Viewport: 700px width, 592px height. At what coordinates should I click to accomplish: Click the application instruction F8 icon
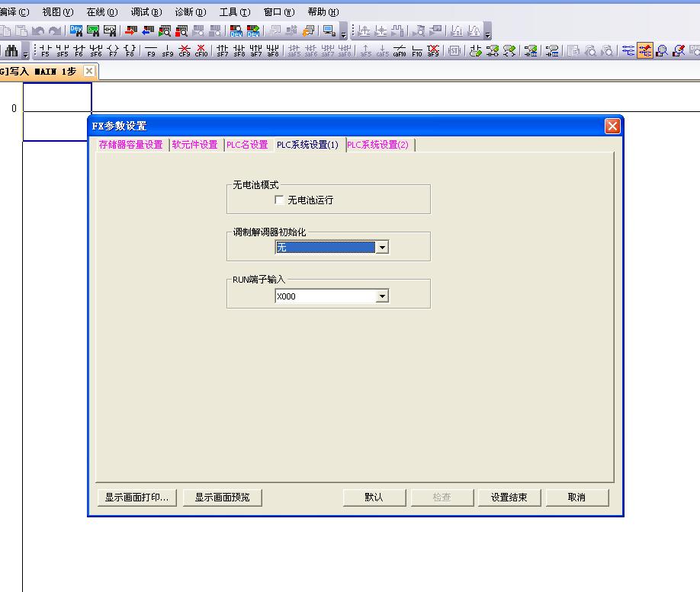[x=130, y=51]
